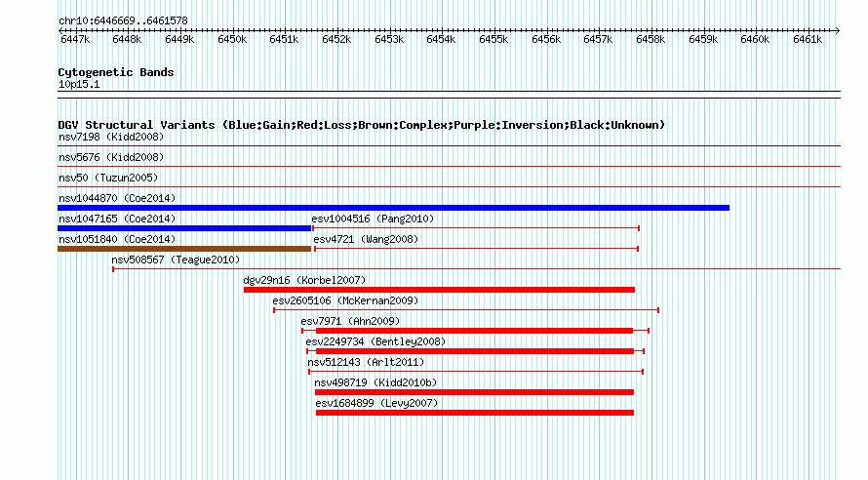868x480 pixels.
Task: Open the nsv512143 (Arlt2011) label
Action: (x=366, y=362)
